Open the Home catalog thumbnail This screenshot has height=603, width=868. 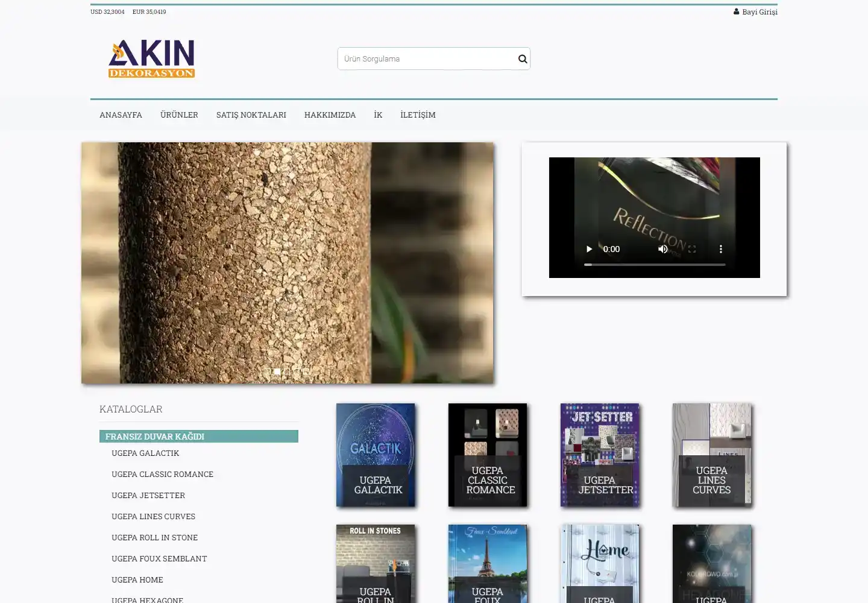(x=600, y=564)
